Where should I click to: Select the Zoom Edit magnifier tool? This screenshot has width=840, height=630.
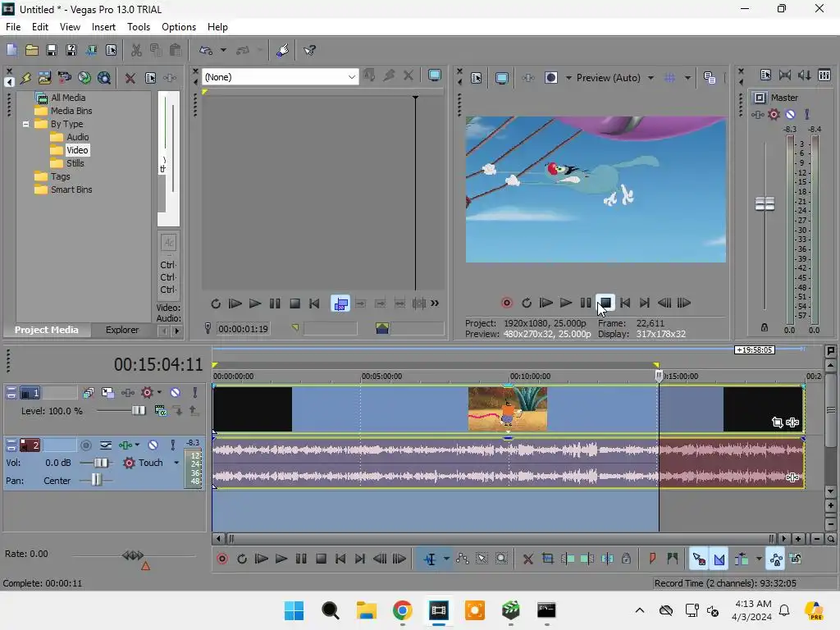tap(501, 559)
